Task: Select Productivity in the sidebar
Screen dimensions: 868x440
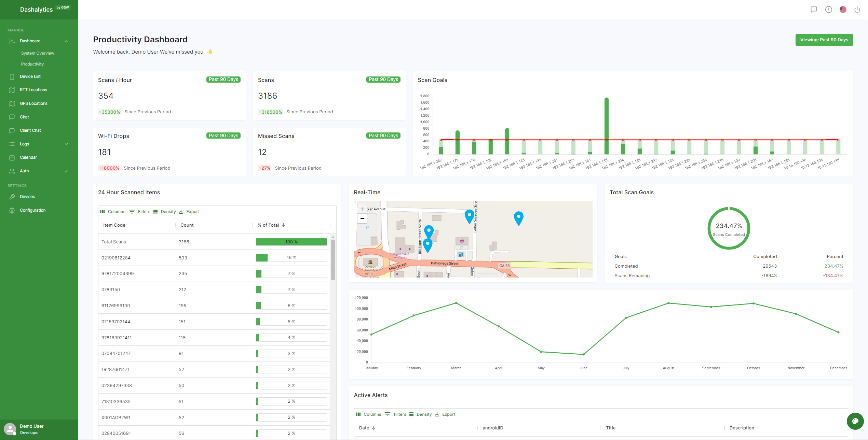Action: pos(32,64)
